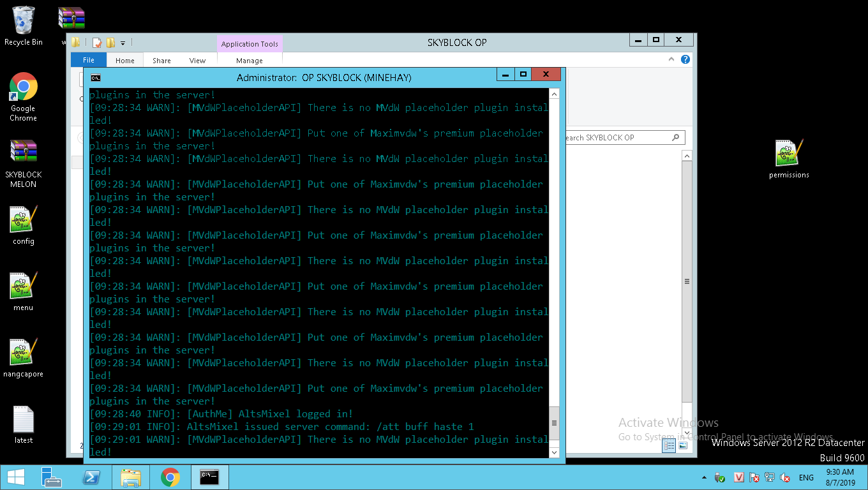Collapse the Explorer ribbon chevron
Viewport: 868px width, 490px height.
click(x=672, y=59)
